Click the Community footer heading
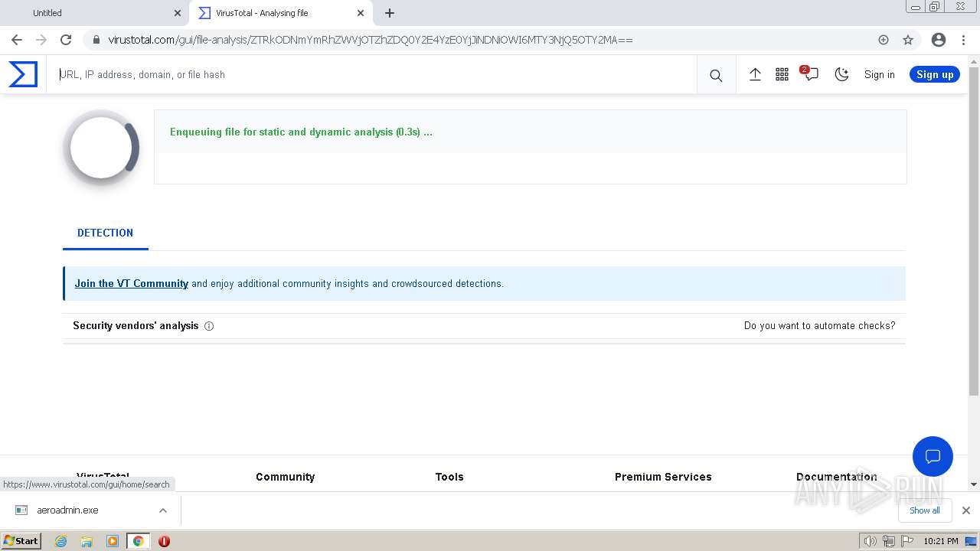Screen dimensions: 980x551 [x=286, y=477]
